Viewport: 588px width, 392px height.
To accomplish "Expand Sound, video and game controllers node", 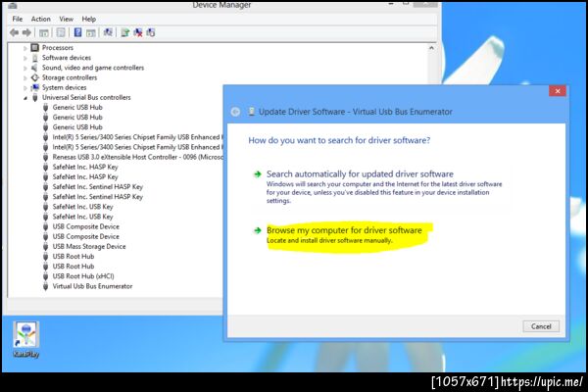I will click(25, 69).
